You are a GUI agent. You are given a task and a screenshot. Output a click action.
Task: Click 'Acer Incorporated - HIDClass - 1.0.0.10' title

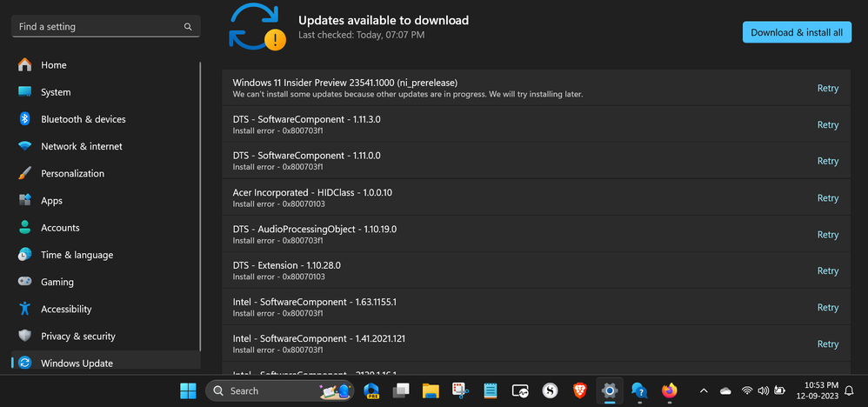pos(312,193)
